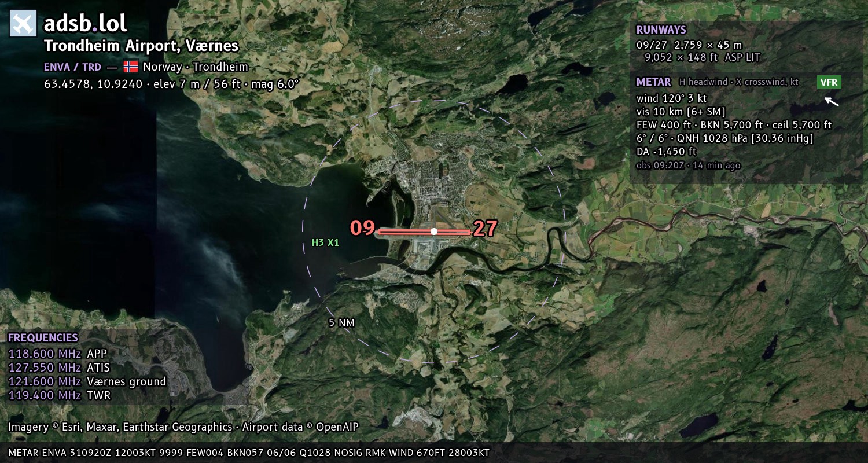
Task: Click the runway 09 end label
Action: [x=362, y=228]
